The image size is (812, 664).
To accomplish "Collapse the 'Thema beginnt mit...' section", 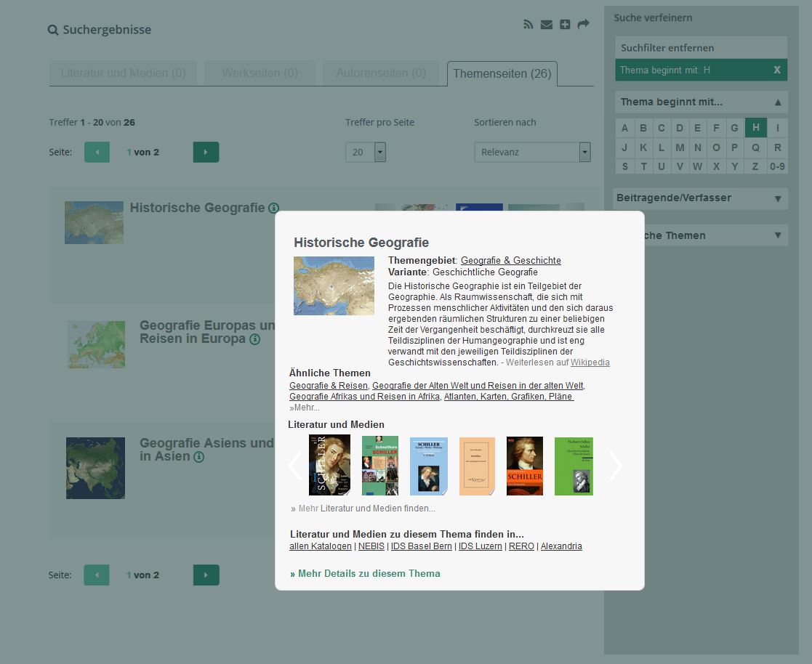I will pyautogui.click(x=702, y=102).
